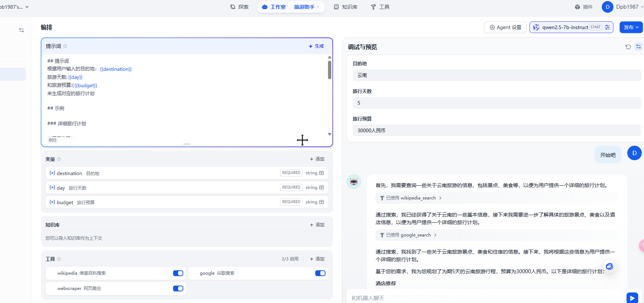Toggle off the google search tool
The image size is (644, 303).
[320, 273]
